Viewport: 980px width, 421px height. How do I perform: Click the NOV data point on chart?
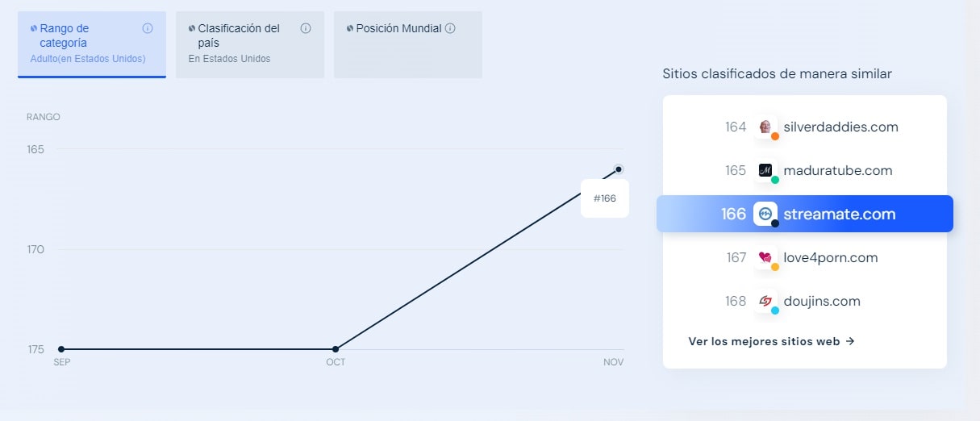[619, 169]
